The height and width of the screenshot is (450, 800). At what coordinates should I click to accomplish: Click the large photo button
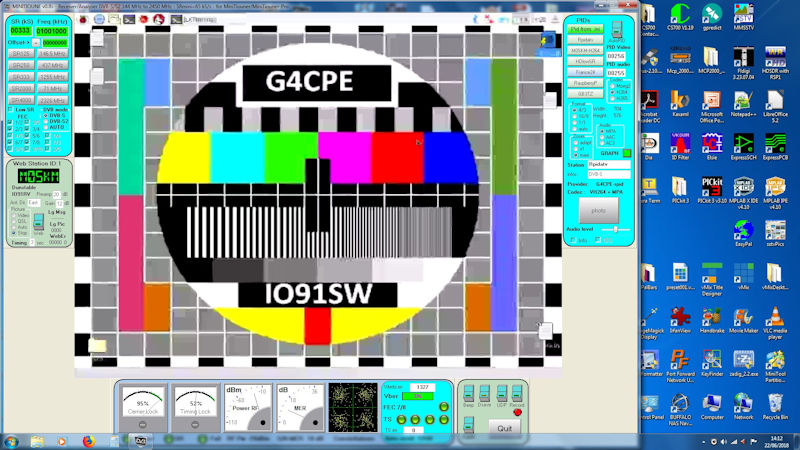point(598,210)
